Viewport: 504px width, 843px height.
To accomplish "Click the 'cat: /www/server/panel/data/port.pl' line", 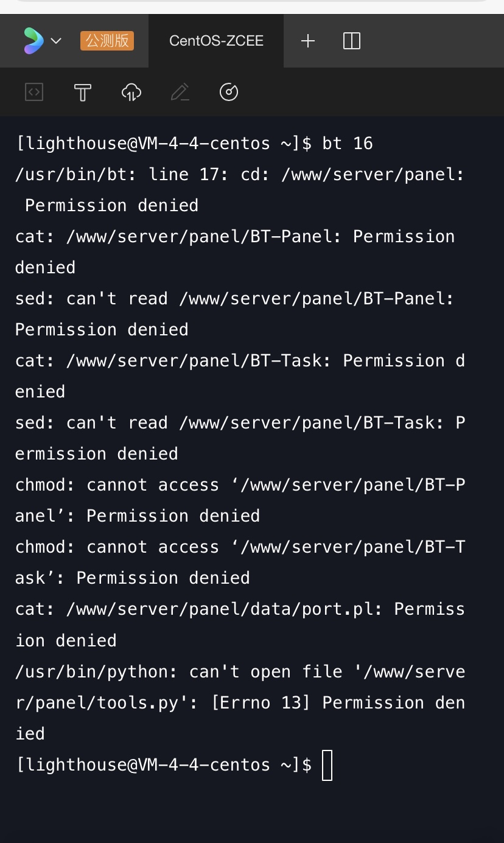I will pyautogui.click(x=240, y=609).
